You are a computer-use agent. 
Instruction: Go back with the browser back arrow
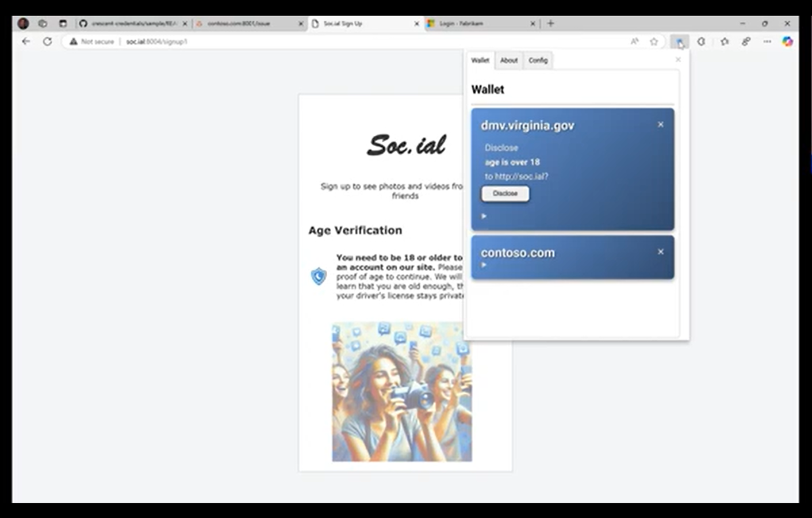[26, 41]
